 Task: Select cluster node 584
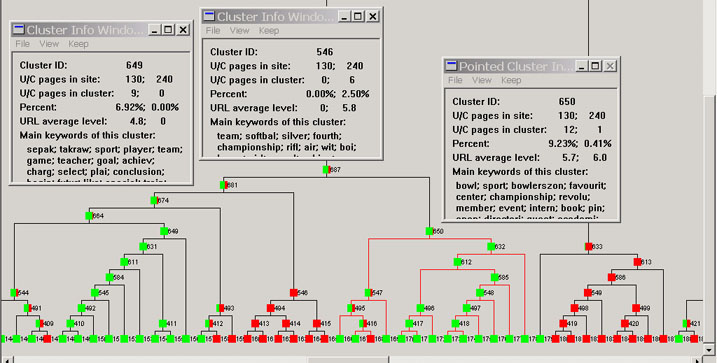(109, 278)
